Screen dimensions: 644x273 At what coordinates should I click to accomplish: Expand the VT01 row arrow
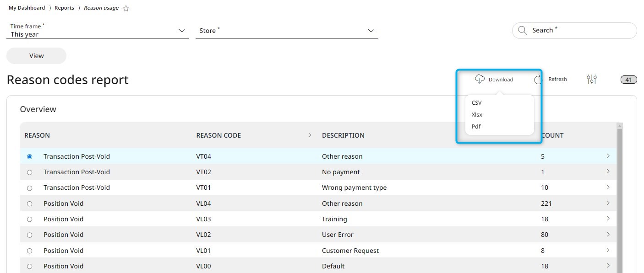[x=608, y=187]
